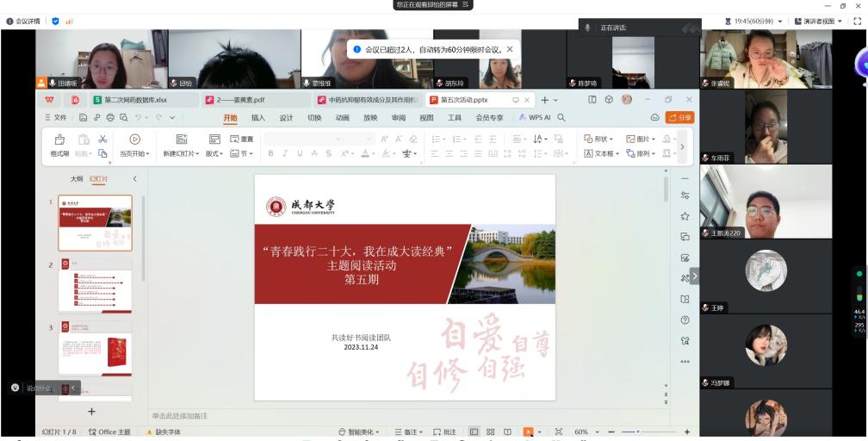
Task: Click the cut scissors icon
Action: [x=102, y=138]
